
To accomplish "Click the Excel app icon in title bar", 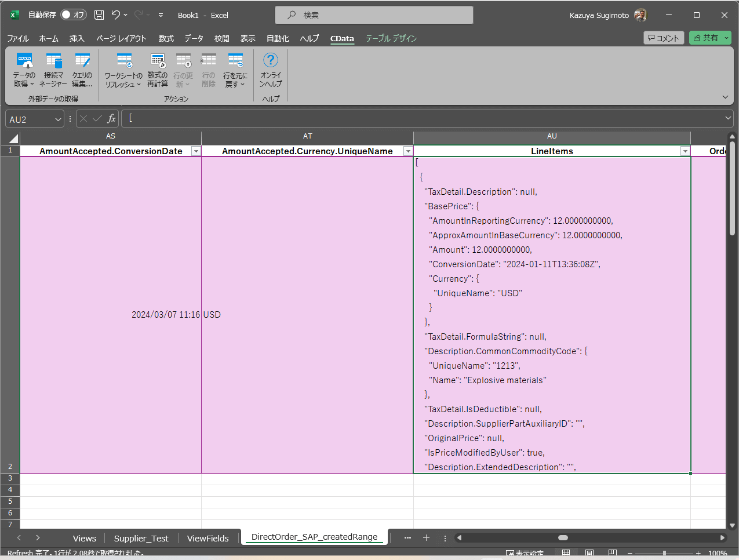I will [x=15, y=15].
